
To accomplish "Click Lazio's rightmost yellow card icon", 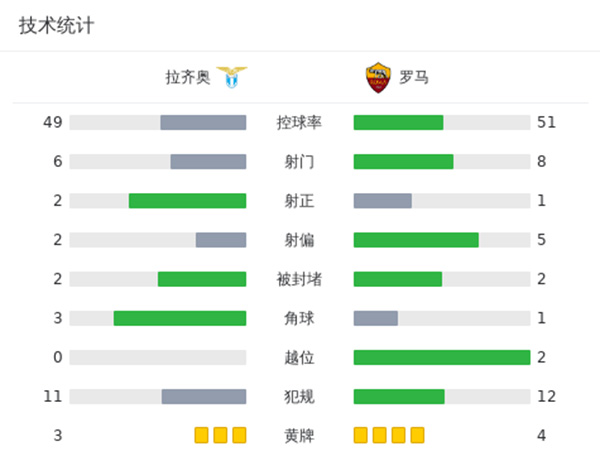I will tap(238, 435).
